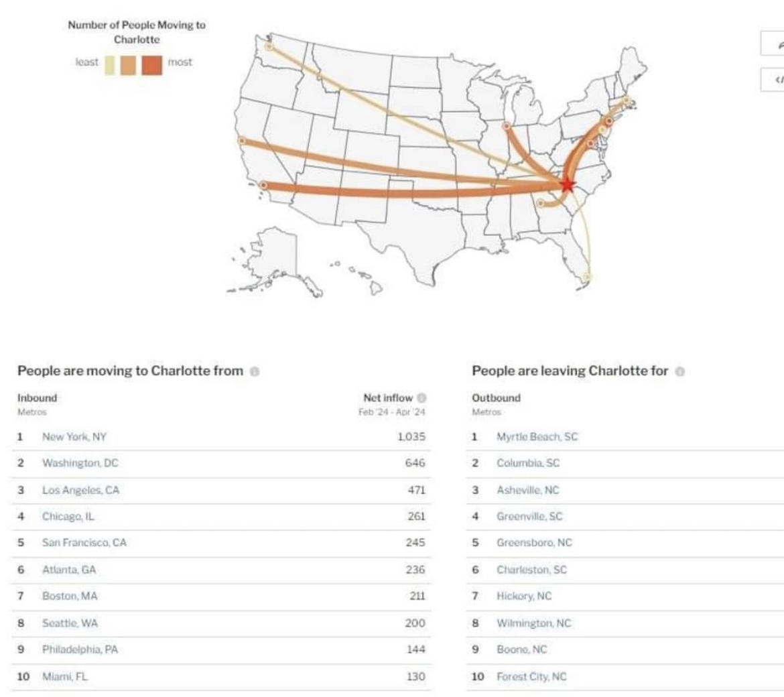This screenshot has width=784, height=697.
Task: Click the lightest 'least' legend swatch
Action: click(x=110, y=64)
